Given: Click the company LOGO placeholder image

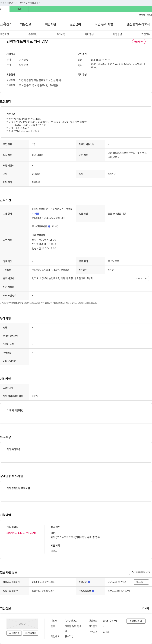Looking at the screenshot, I should tap(22, 623).
